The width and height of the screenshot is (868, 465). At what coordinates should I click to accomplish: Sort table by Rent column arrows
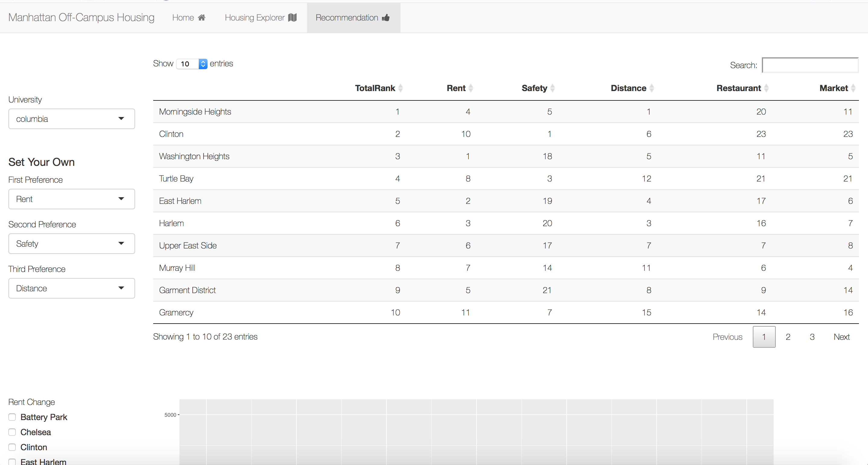pyautogui.click(x=471, y=88)
